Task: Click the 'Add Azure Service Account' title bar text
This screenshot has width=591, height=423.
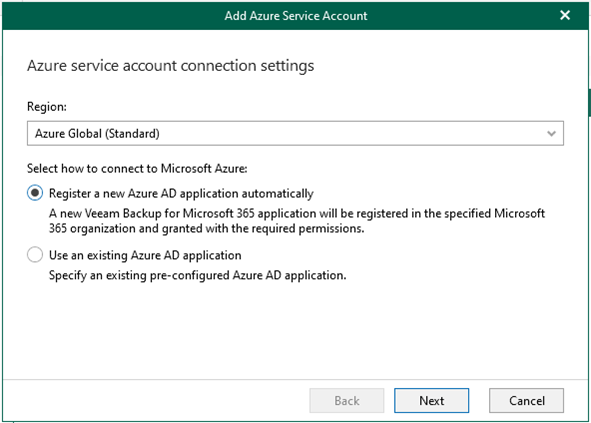Action: coord(296,15)
